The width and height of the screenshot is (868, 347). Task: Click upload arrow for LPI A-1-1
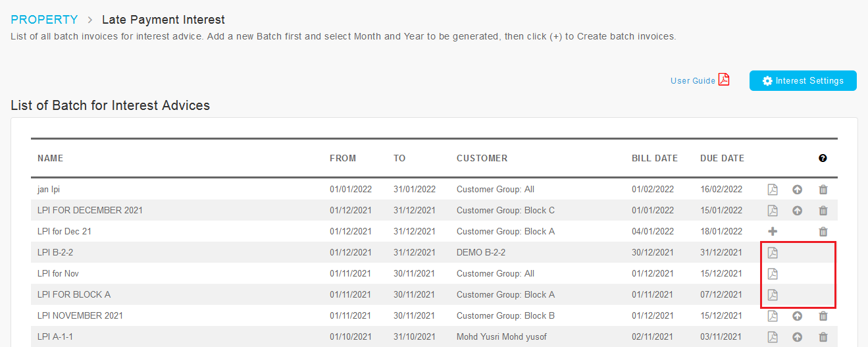click(797, 337)
